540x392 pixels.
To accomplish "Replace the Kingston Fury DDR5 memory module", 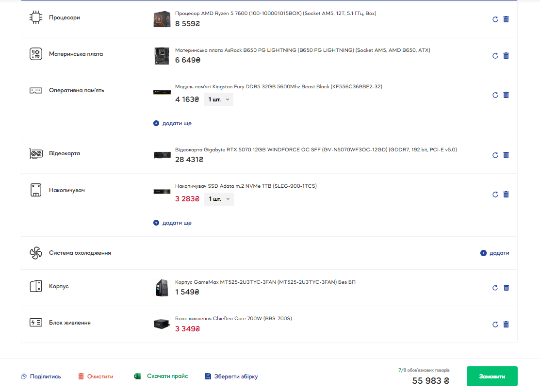I will point(495,95).
